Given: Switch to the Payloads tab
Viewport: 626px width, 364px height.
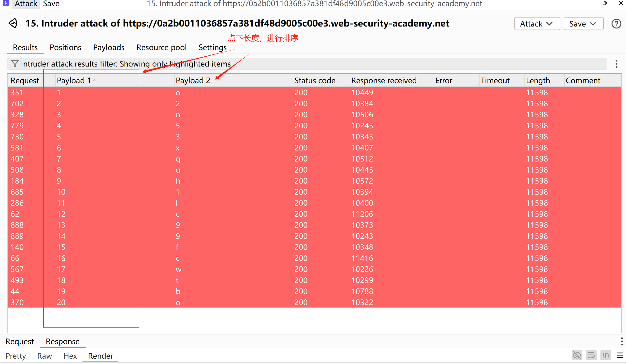Looking at the screenshot, I should pyautogui.click(x=109, y=47).
